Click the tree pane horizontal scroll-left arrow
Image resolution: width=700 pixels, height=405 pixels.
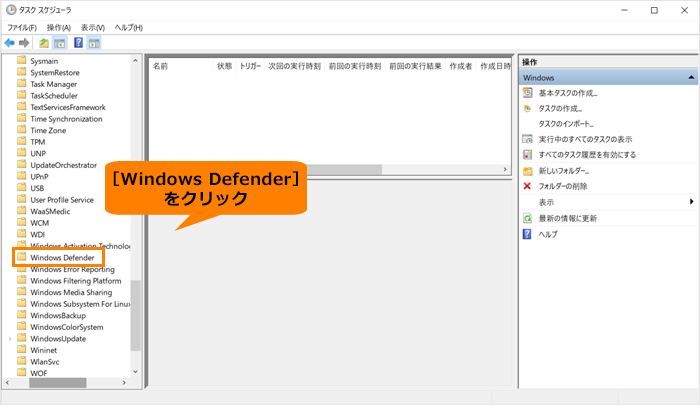(7, 383)
